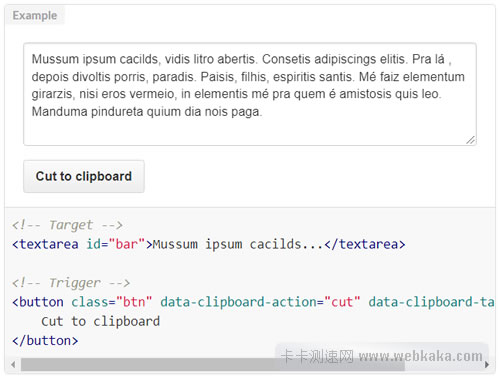Click the closing textarea tag in code
500x379 pixels.
click(x=365, y=244)
